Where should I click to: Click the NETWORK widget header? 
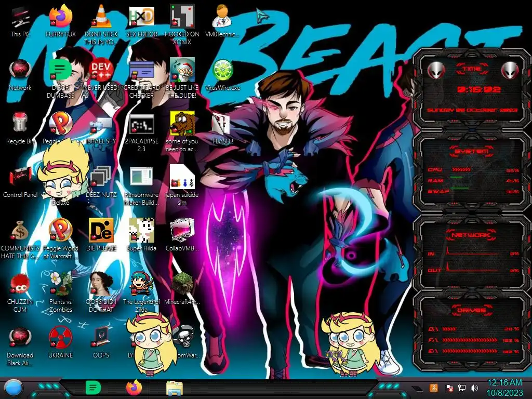(472, 235)
